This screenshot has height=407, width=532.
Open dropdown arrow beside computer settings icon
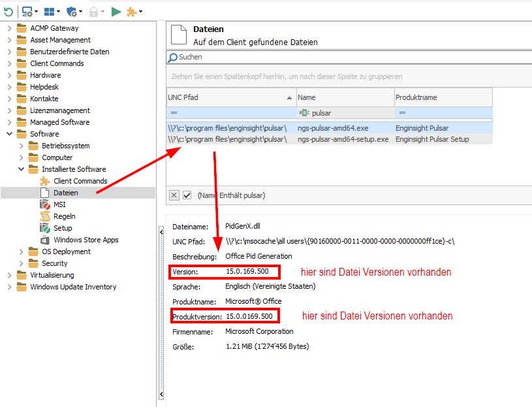(x=36, y=12)
